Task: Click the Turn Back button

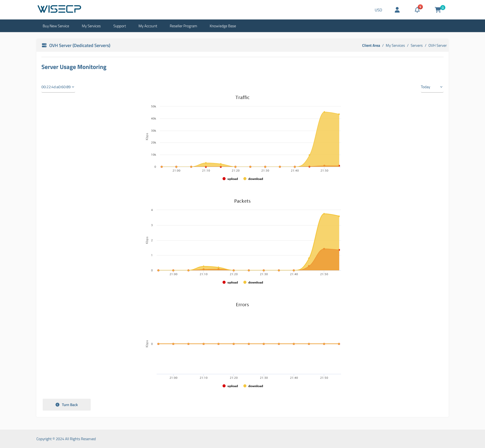Action: click(67, 405)
